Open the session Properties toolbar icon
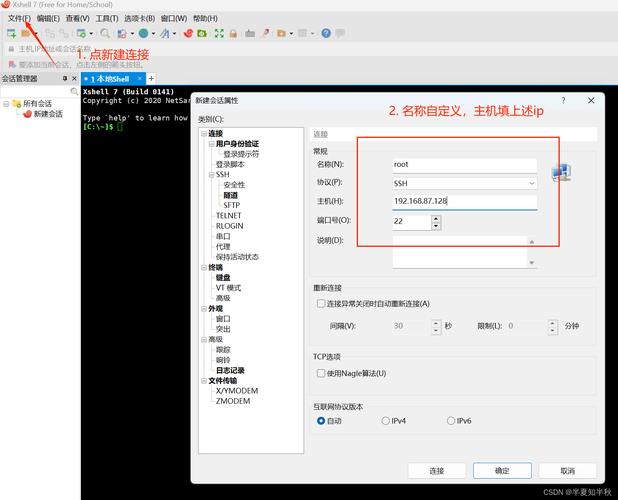618x500 pixels. coord(81,33)
